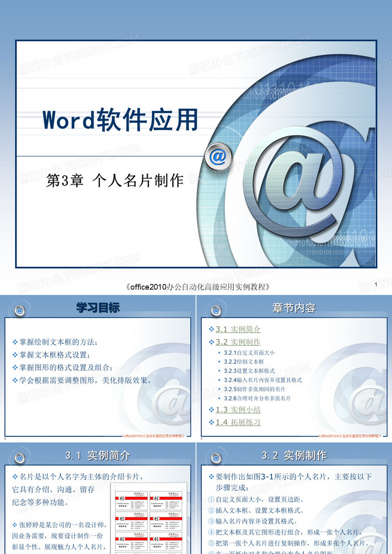
Task: Click the small @ badge on title slide
Action: point(218,156)
